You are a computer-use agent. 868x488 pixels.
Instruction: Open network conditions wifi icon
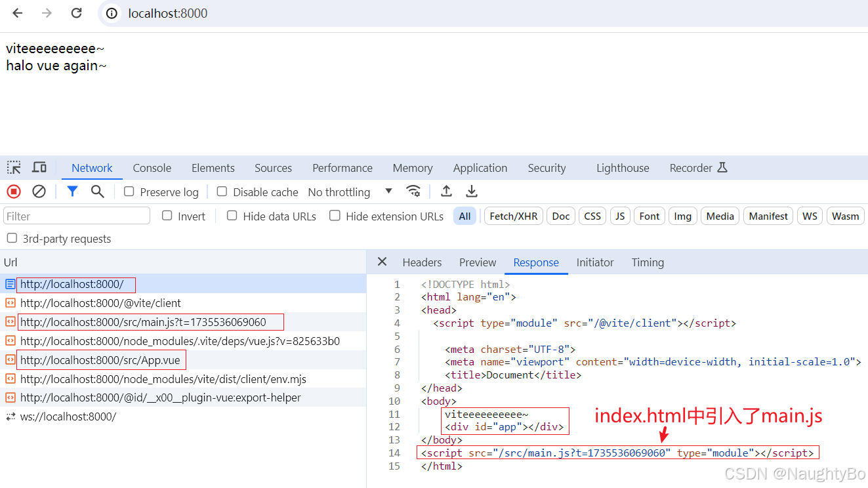click(413, 192)
